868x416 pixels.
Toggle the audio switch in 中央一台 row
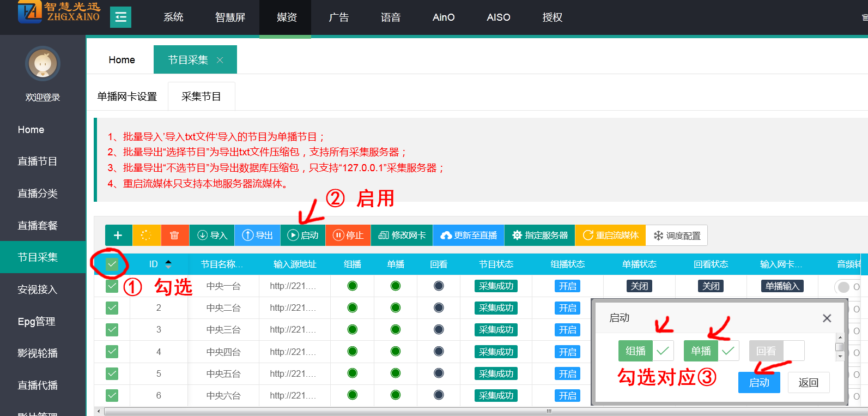click(845, 287)
